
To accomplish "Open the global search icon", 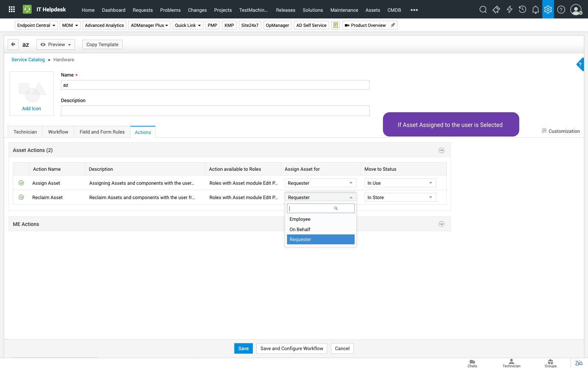I will pyautogui.click(x=483, y=10).
